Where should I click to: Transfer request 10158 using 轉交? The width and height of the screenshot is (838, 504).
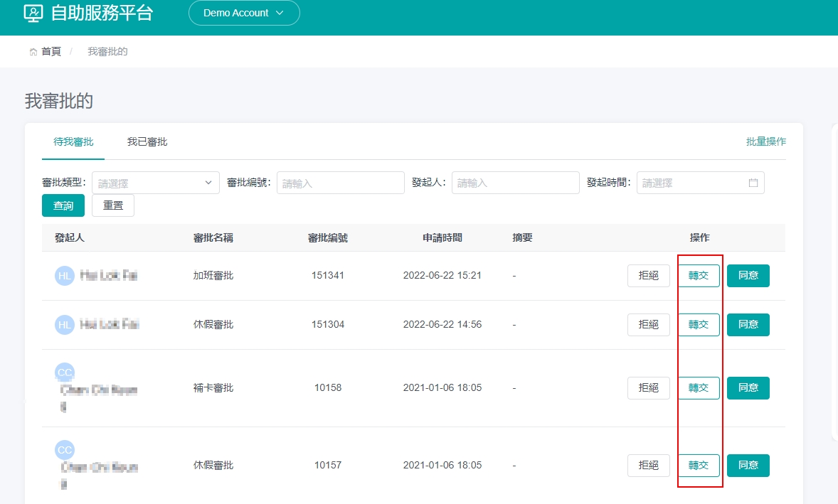coord(699,388)
